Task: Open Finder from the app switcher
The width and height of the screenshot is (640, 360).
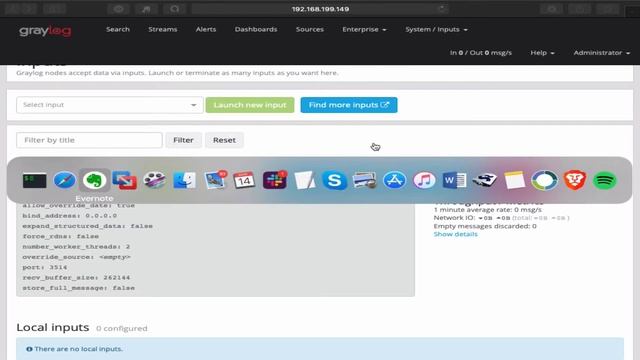Action: [x=184, y=180]
